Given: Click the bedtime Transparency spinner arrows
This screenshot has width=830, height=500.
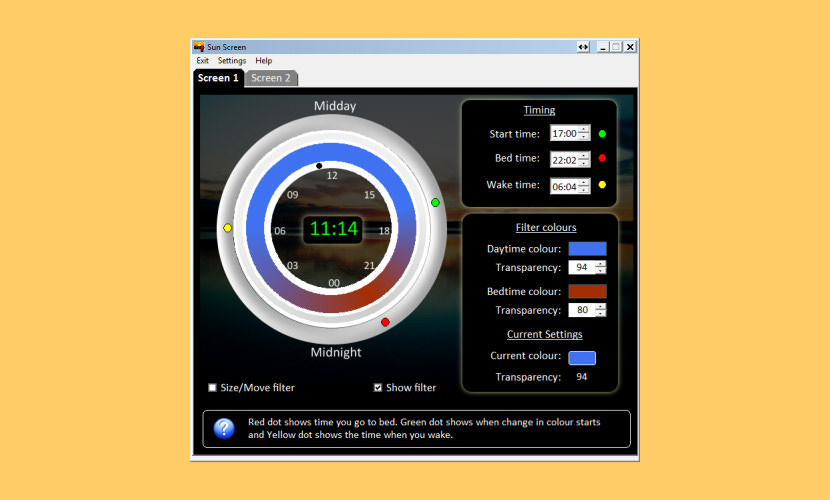Looking at the screenshot, I should [x=600, y=310].
